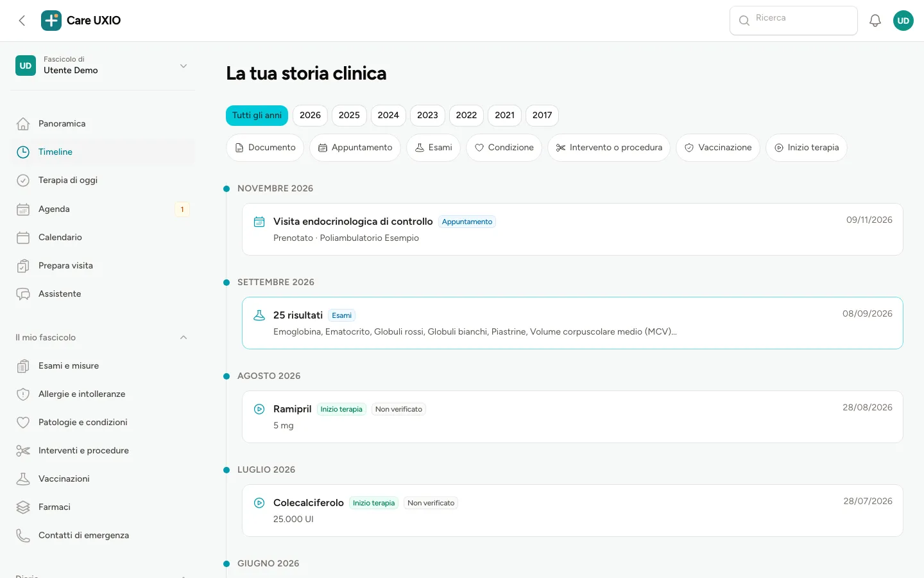Click the back arrow icon

pyautogui.click(x=22, y=21)
